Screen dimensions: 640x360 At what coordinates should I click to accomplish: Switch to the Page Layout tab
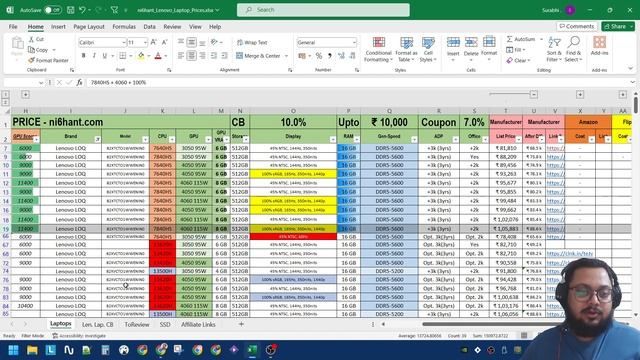point(89,27)
